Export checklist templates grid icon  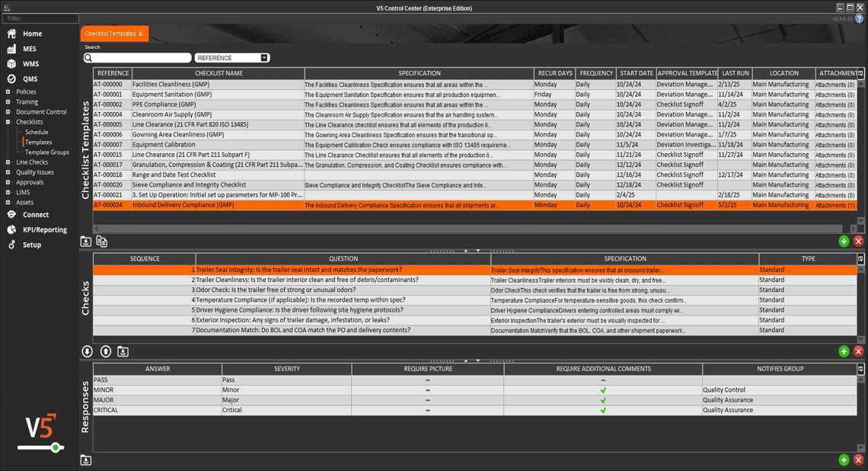(86, 242)
